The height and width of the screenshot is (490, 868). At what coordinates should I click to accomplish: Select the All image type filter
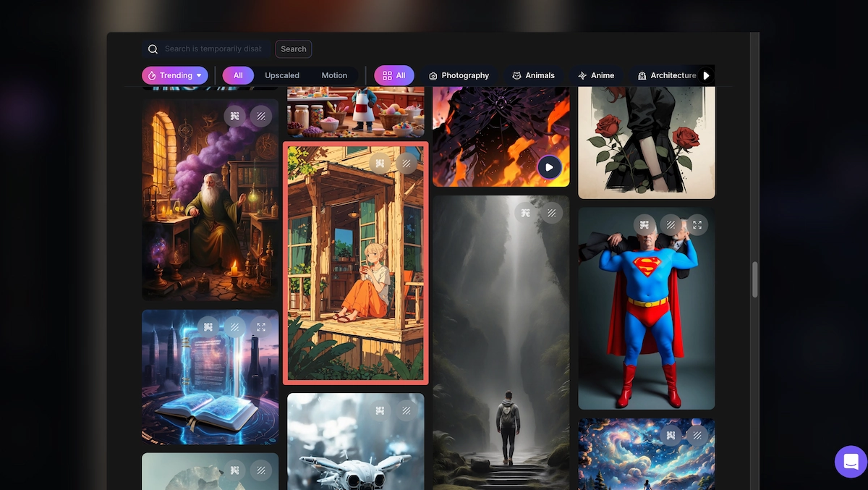pyautogui.click(x=238, y=75)
